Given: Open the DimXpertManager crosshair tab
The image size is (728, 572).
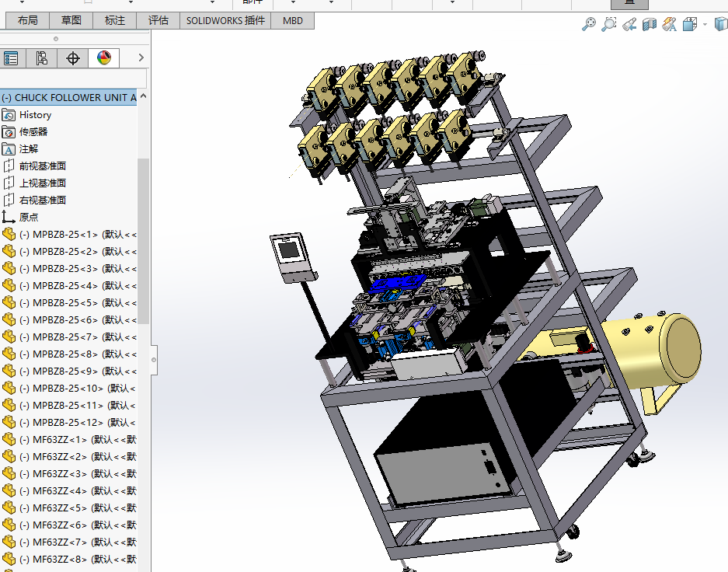Looking at the screenshot, I should click(72, 58).
